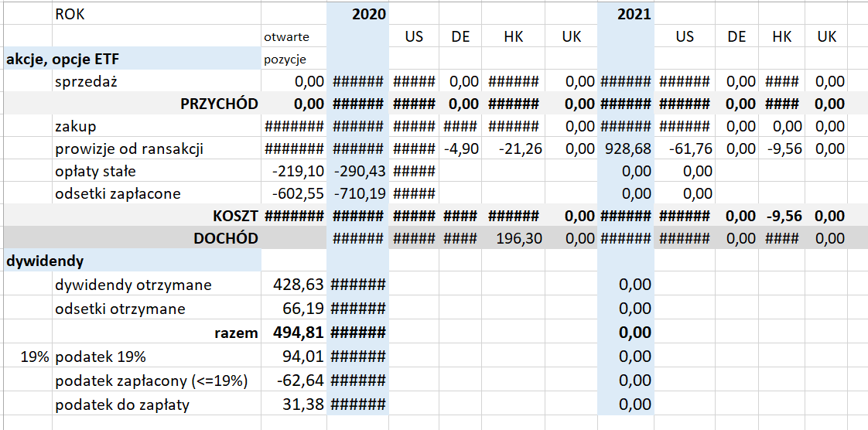Click the 928,68 prowizje value under 2021

(x=626, y=148)
